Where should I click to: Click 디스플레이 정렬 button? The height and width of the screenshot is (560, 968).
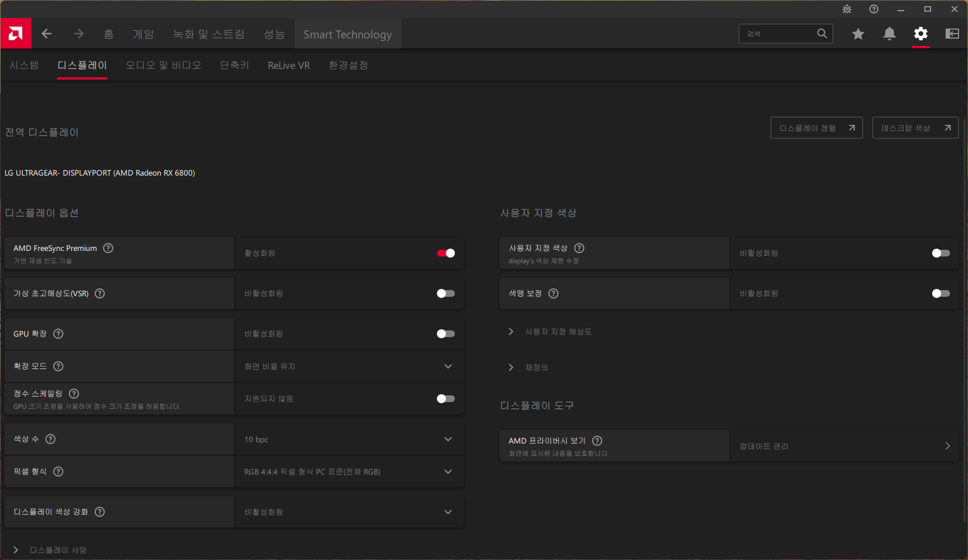(x=817, y=128)
